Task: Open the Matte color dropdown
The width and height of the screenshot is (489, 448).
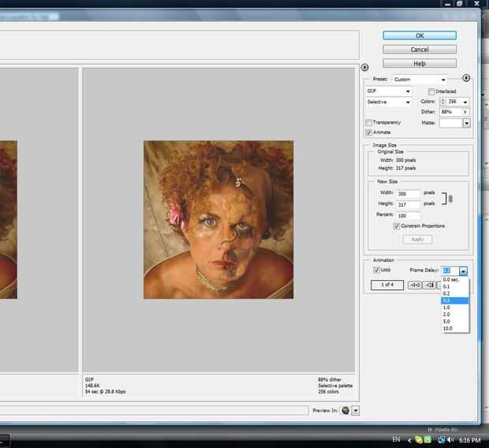Action: pos(466,123)
